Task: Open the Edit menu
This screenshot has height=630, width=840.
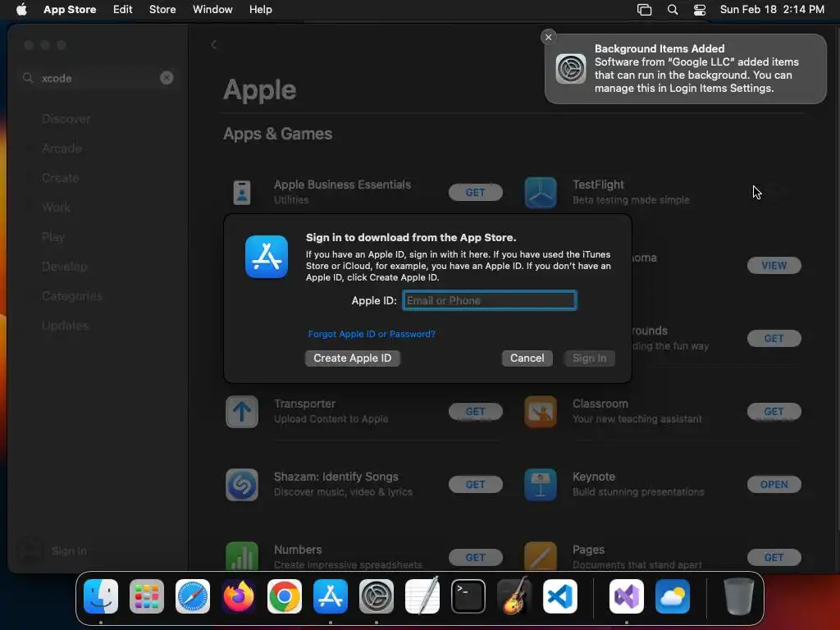Action: tap(123, 10)
